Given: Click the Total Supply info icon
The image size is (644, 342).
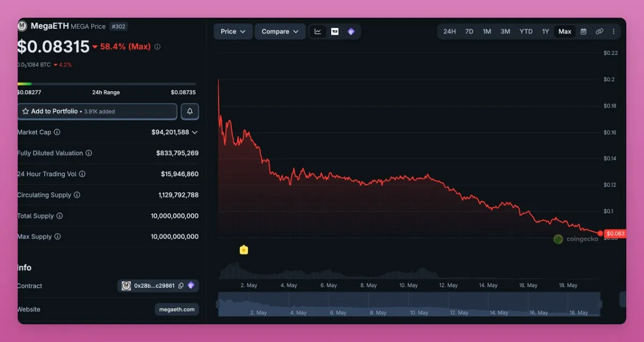Looking at the screenshot, I should point(60,216).
